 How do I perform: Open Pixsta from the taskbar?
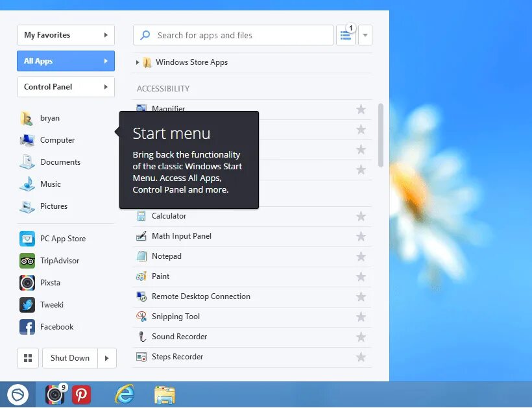(55, 395)
